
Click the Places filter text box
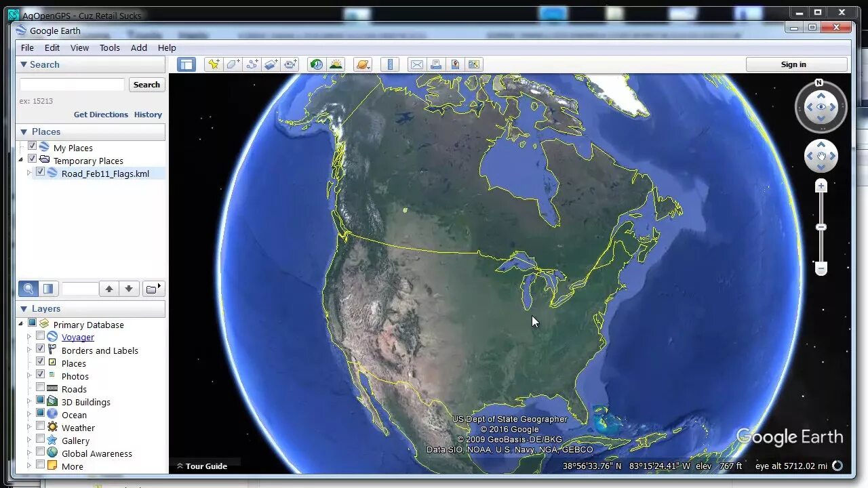80,289
